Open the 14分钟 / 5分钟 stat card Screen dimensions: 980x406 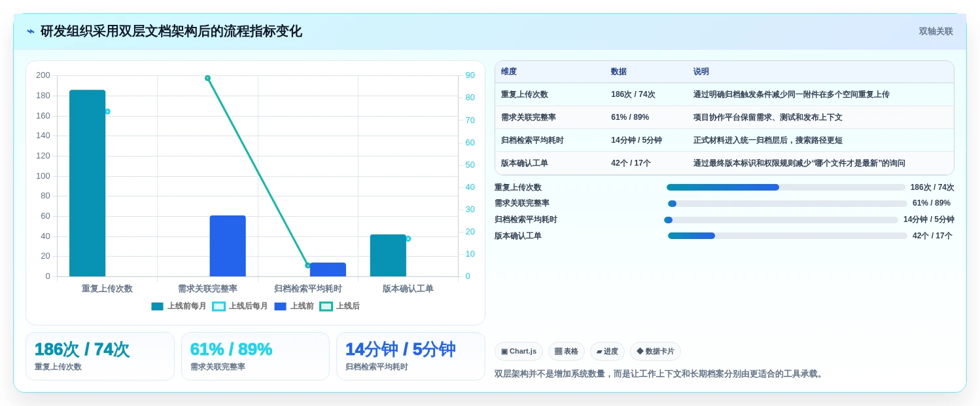pos(411,356)
